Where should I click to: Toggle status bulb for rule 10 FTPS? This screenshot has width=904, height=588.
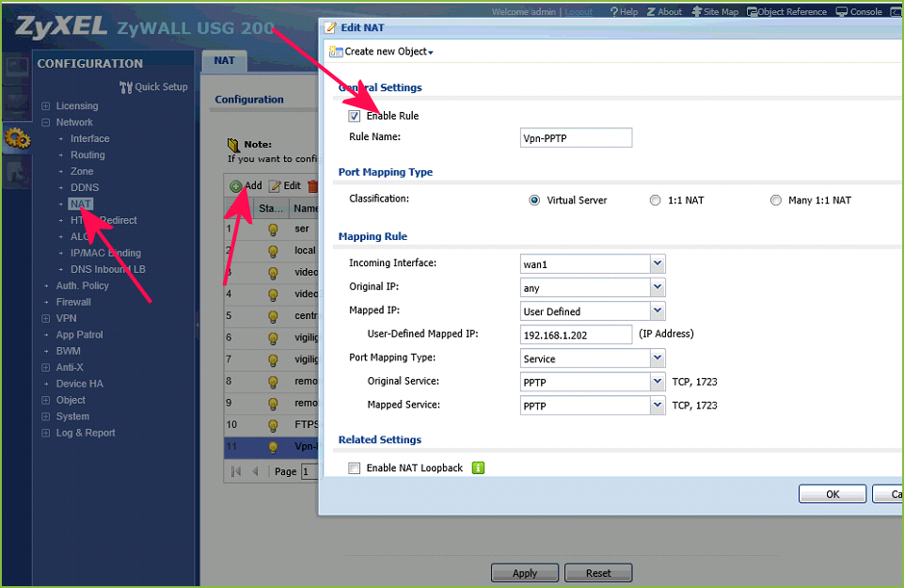tap(274, 425)
